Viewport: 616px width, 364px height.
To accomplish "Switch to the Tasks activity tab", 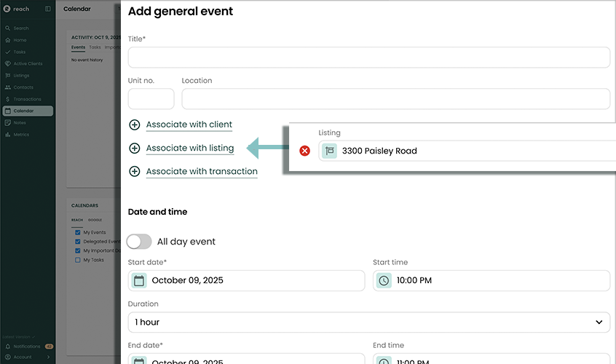I will 95,47.
